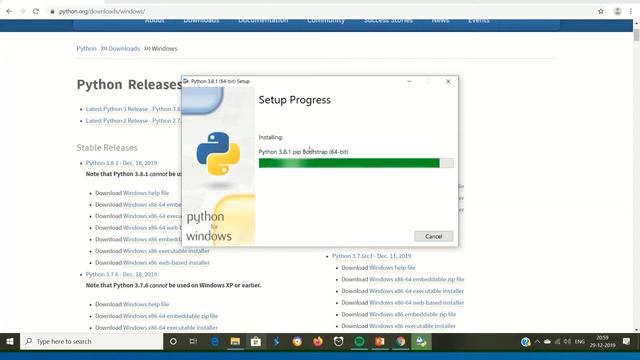Click the Python breadcrumb link
The width and height of the screenshot is (640, 360).
tap(87, 49)
